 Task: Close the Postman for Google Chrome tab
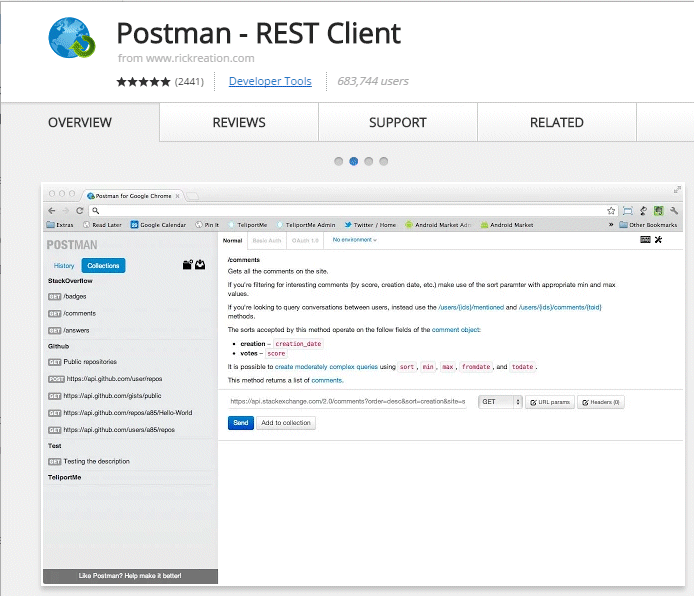[177, 196]
